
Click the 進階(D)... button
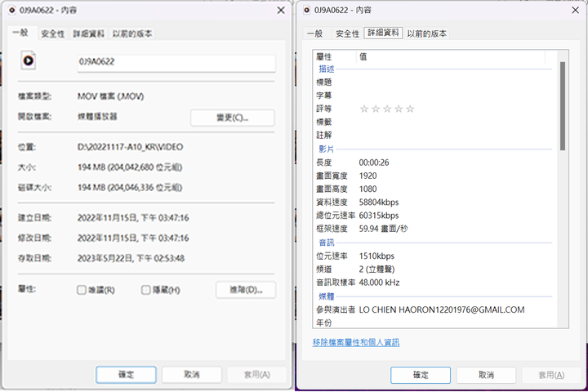tap(246, 290)
